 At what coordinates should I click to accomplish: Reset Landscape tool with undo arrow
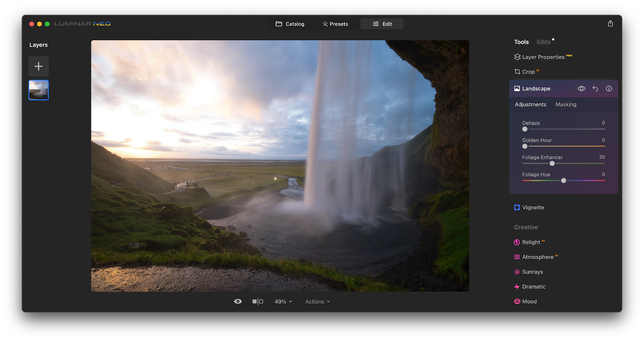(x=595, y=88)
